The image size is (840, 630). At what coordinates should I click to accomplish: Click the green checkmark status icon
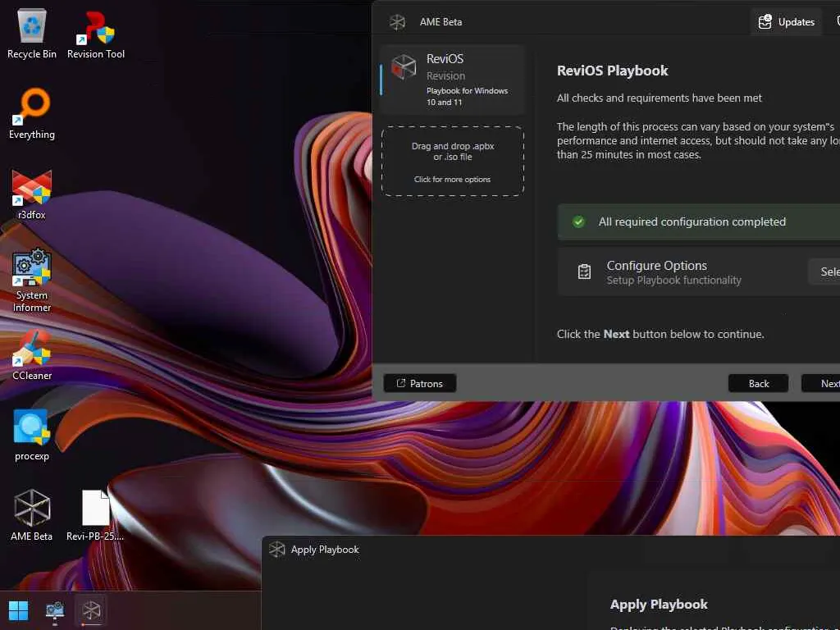click(578, 221)
